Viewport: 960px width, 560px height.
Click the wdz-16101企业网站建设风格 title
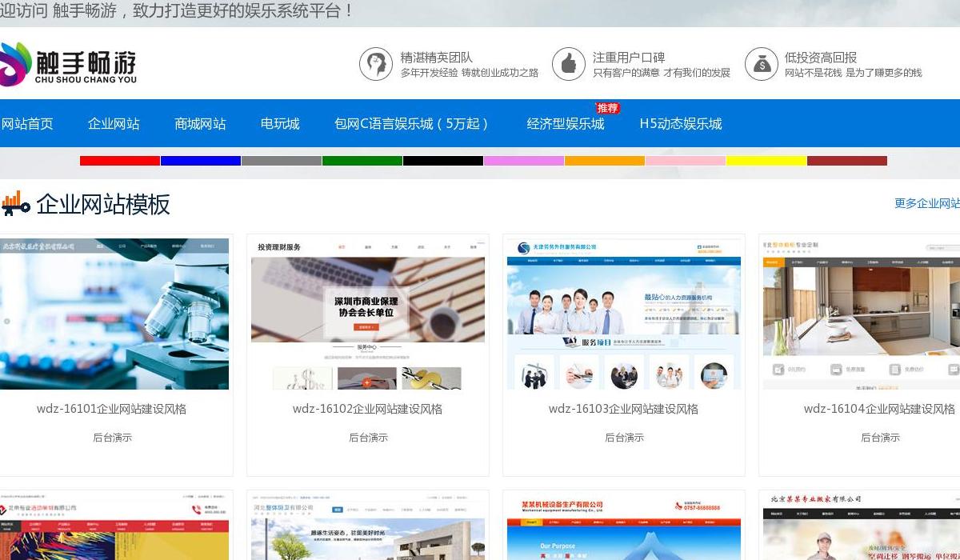(x=111, y=409)
